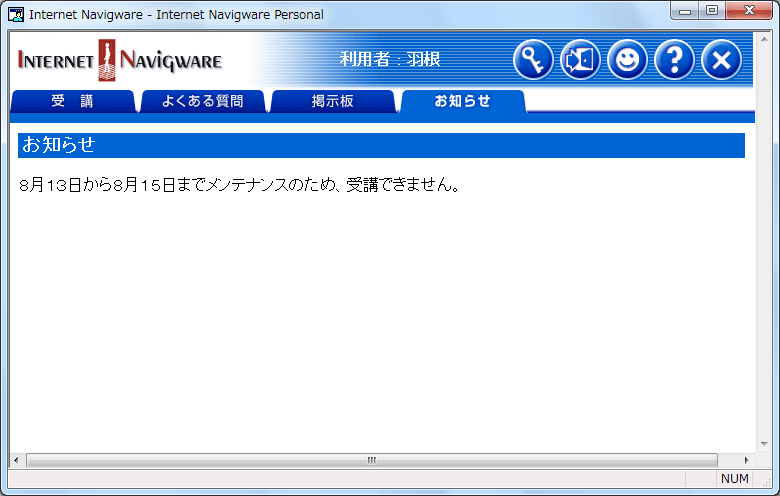Click the horizontal scrollbar left arrow
The width and height of the screenshot is (780, 496).
[x=16, y=460]
